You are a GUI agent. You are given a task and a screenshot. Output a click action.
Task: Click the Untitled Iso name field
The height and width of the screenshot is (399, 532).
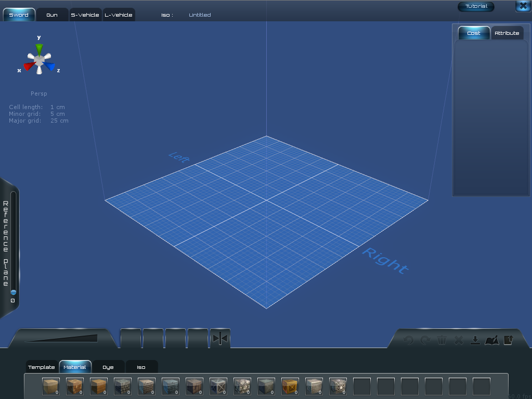(x=200, y=15)
